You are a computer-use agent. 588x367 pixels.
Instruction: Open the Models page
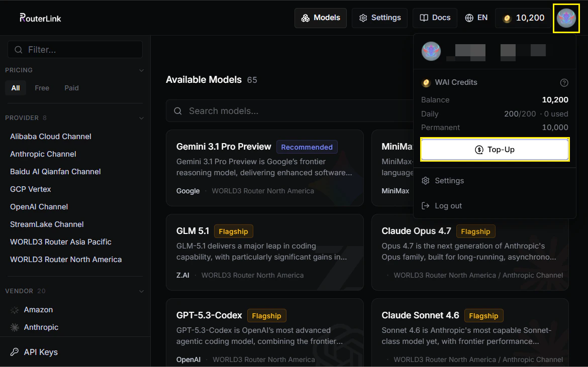click(321, 18)
